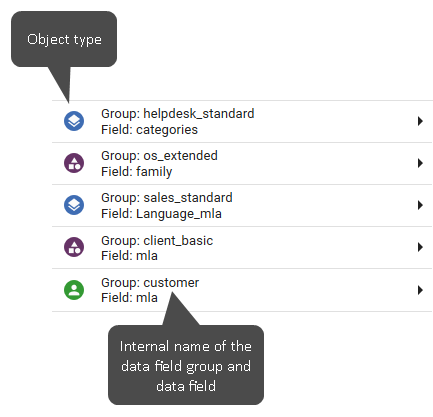
Task: Expand the customer mla row arrow
Action: click(x=420, y=290)
